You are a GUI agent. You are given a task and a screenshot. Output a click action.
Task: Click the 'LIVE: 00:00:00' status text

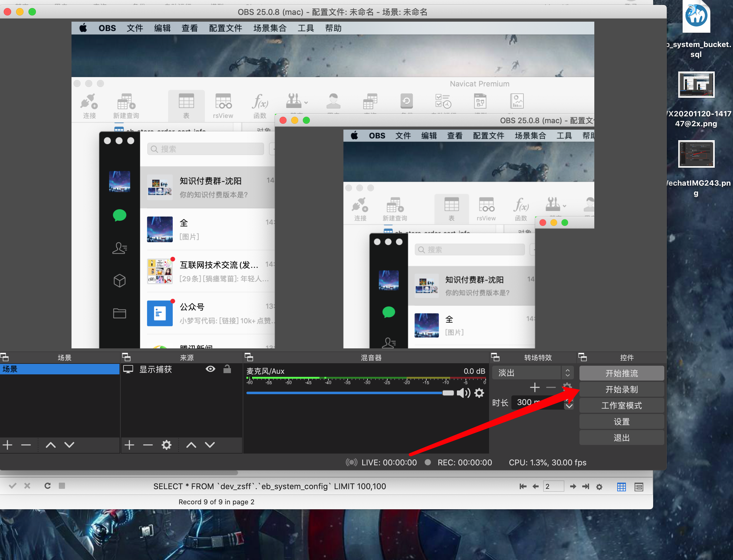point(389,462)
